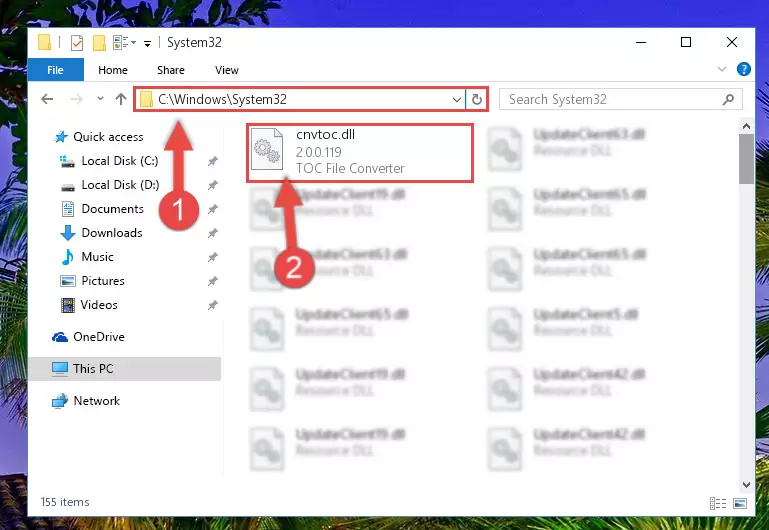This screenshot has width=769, height=530.
Task: Click the search magnifier icon
Action: (x=728, y=100)
